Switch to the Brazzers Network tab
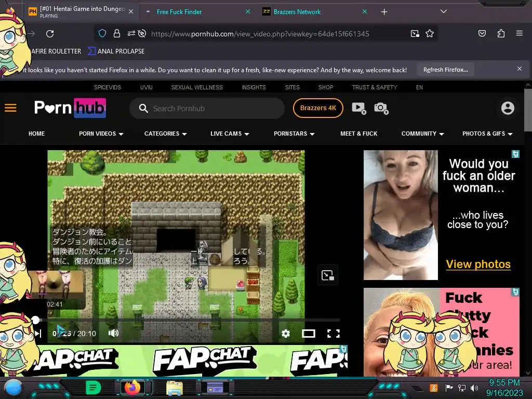 point(297,12)
